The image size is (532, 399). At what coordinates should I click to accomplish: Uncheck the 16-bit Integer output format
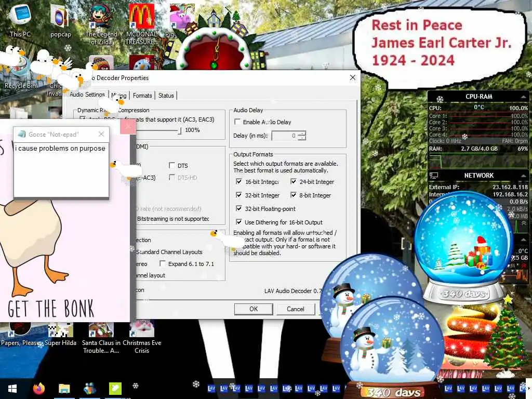[x=239, y=181]
